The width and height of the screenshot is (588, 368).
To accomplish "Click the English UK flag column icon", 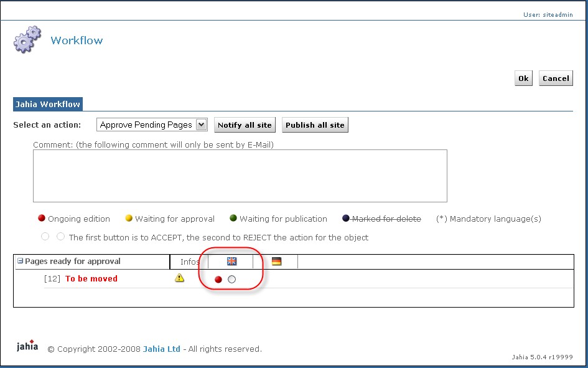I will (x=231, y=261).
